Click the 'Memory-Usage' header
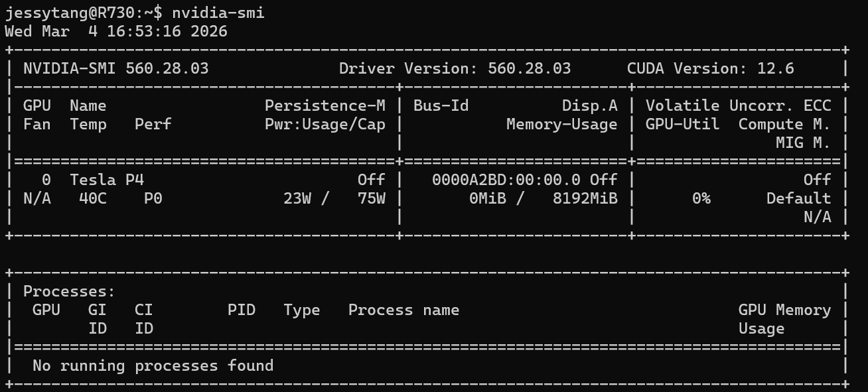Image resolution: width=868 pixels, height=392 pixels. click(x=562, y=124)
